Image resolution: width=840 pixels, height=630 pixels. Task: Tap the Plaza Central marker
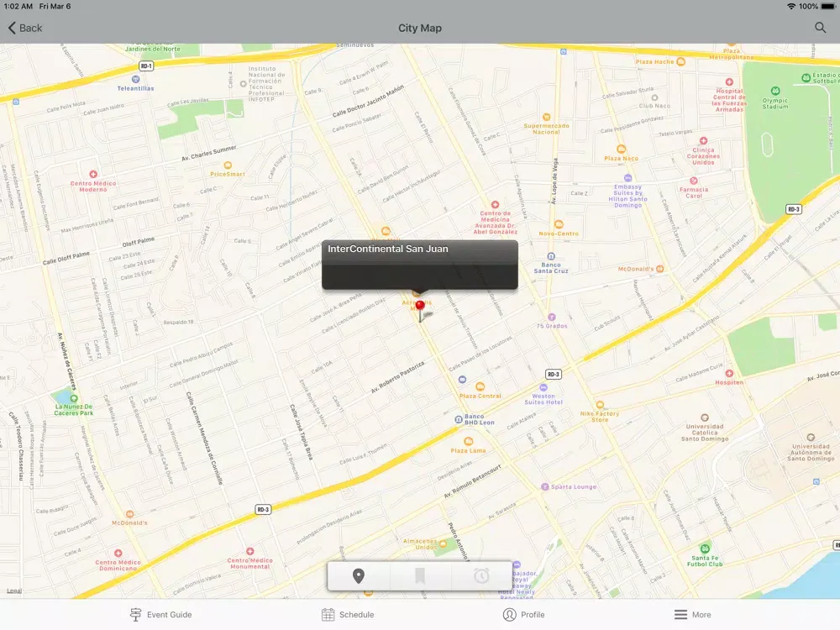(x=480, y=386)
